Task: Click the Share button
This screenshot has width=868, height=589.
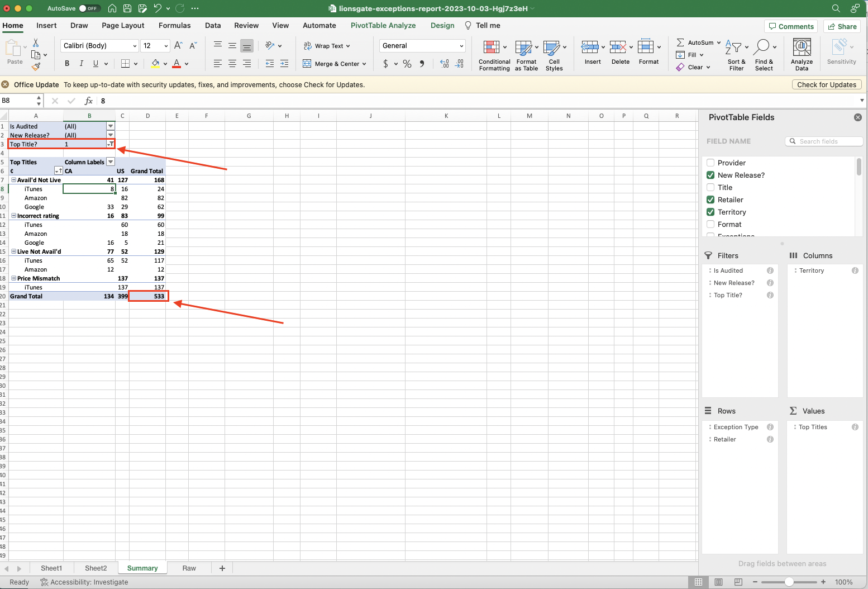Action: 842,26
